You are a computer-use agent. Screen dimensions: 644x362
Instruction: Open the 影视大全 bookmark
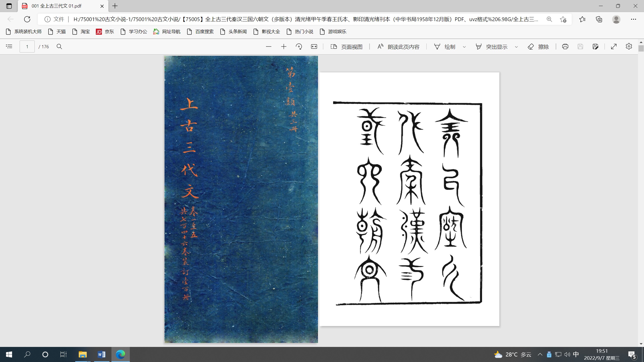click(x=267, y=32)
